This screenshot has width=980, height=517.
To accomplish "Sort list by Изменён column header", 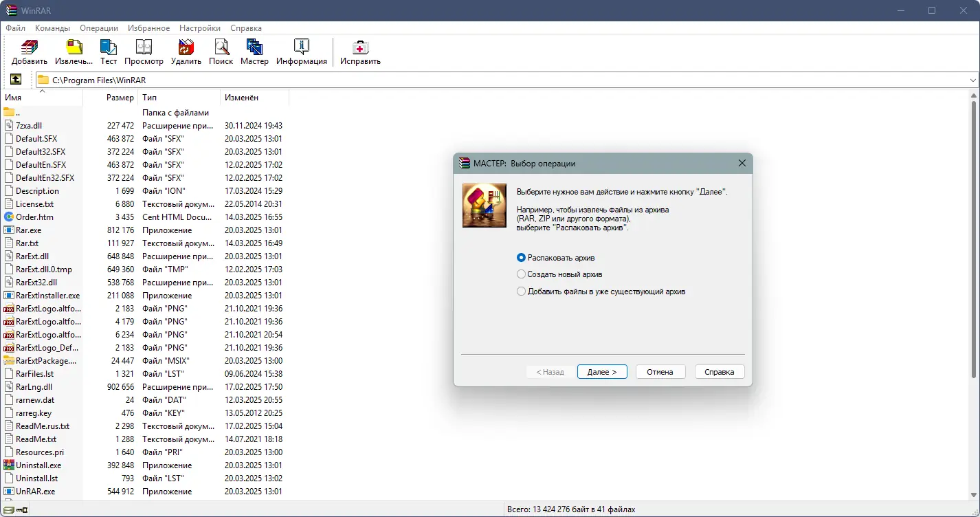I will click(x=255, y=98).
